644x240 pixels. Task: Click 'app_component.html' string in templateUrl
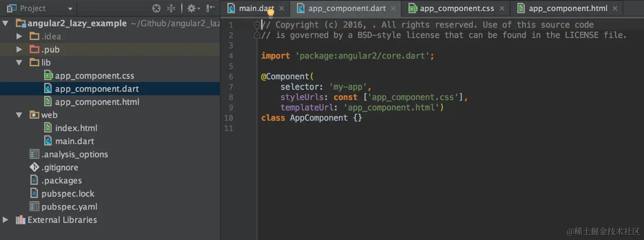[391, 108]
